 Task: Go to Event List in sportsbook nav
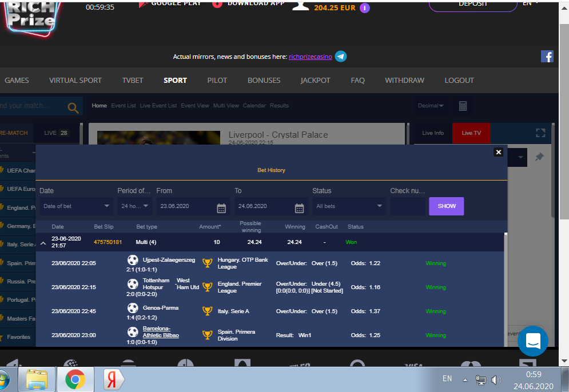pyautogui.click(x=124, y=106)
